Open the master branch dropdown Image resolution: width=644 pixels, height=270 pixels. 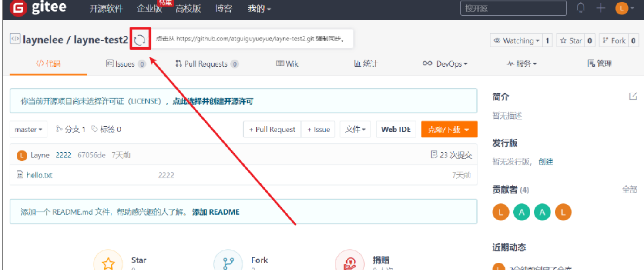tap(28, 129)
